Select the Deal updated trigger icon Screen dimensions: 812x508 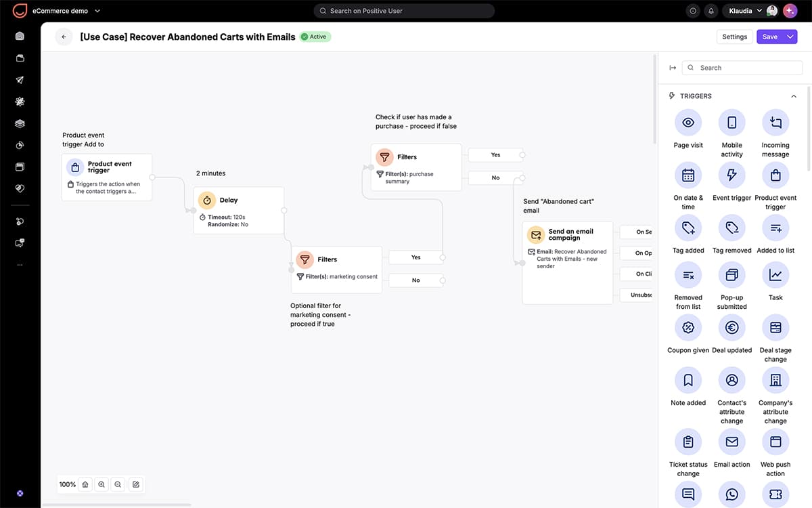point(731,328)
